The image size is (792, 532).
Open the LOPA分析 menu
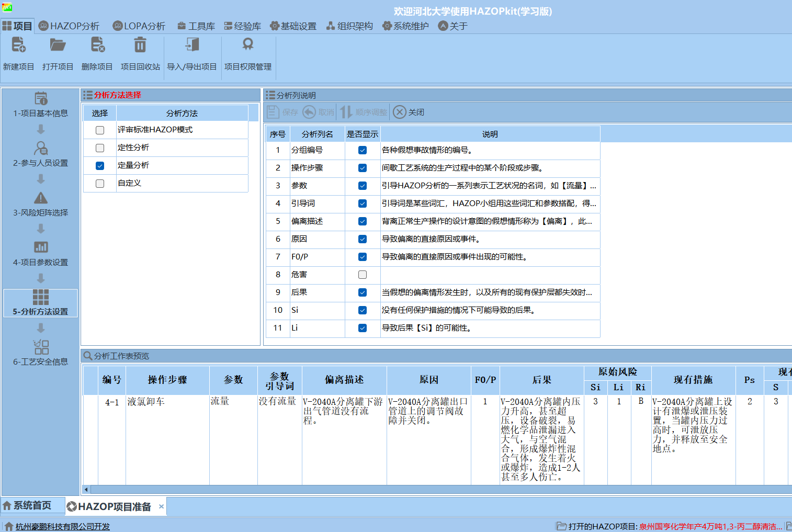tap(139, 26)
